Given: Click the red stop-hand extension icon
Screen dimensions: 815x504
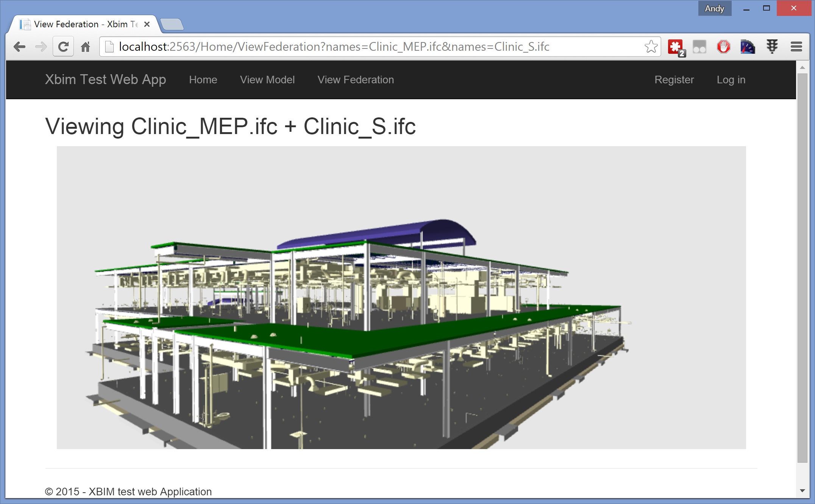Looking at the screenshot, I should [x=723, y=47].
